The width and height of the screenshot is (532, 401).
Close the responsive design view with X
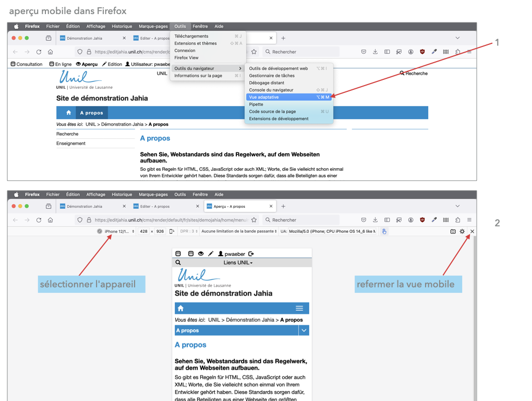(x=472, y=231)
